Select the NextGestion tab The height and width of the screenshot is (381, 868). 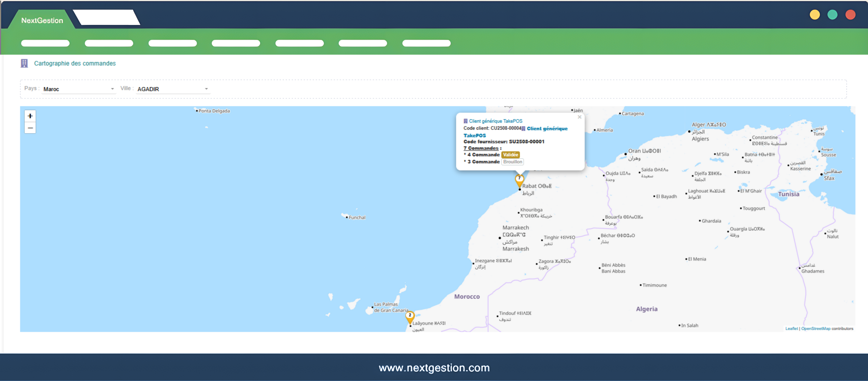(42, 20)
